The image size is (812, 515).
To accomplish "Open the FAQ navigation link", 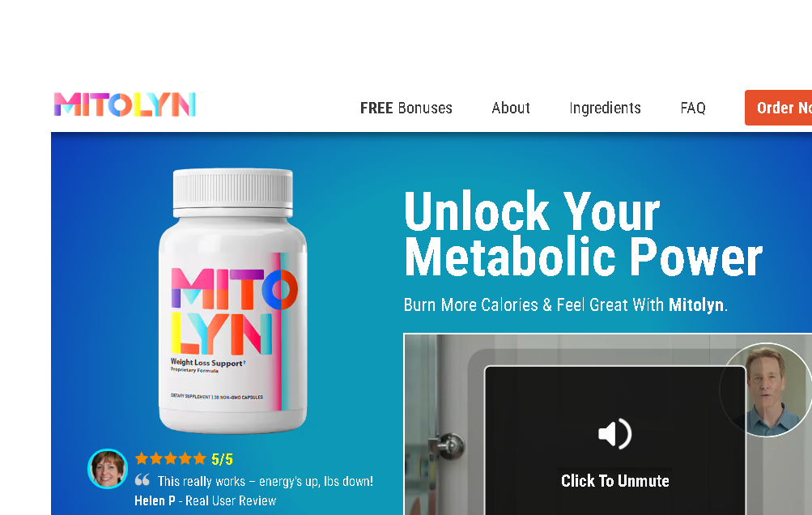I will 693,108.
